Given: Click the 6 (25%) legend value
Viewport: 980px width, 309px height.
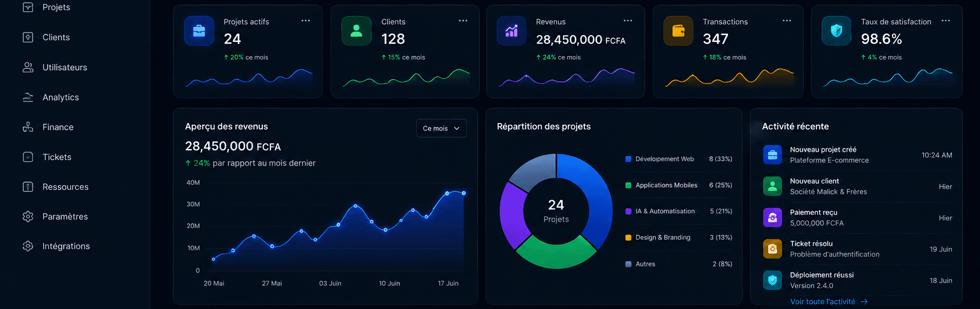Looking at the screenshot, I should [x=720, y=185].
